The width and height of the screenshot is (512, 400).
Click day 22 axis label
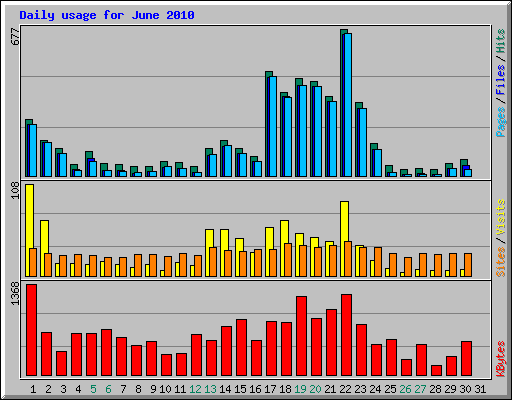click(345, 389)
